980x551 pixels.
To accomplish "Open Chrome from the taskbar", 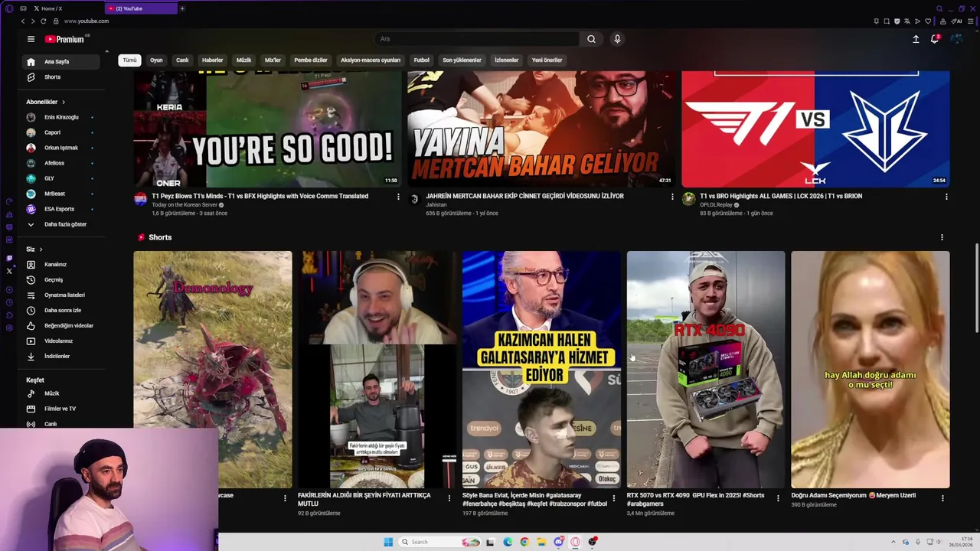I will coord(524,542).
